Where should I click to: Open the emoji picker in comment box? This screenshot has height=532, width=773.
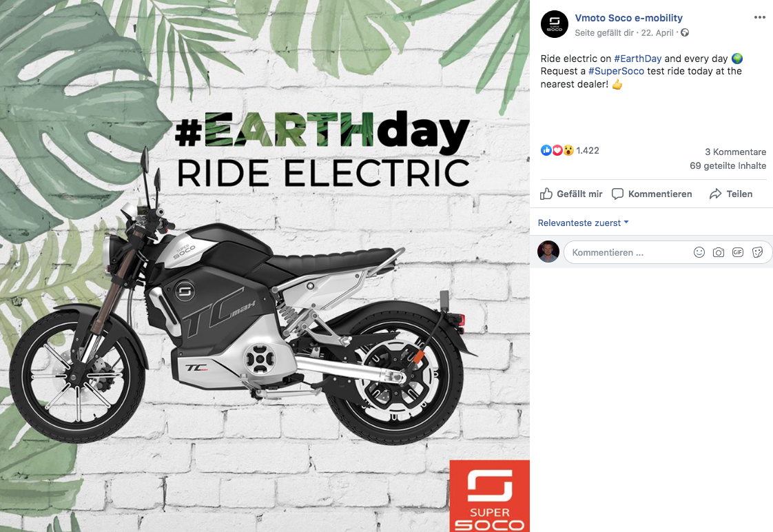click(699, 252)
